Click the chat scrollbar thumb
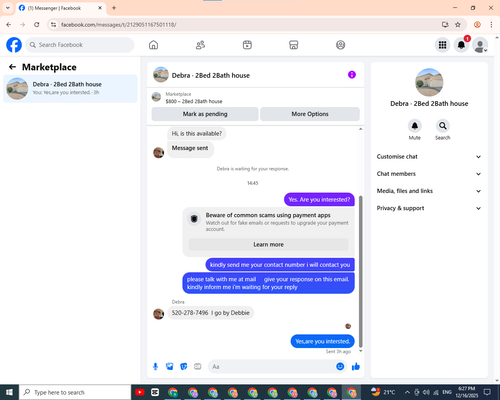Viewport: 500px width, 400px height. click(x=360, y=272)
